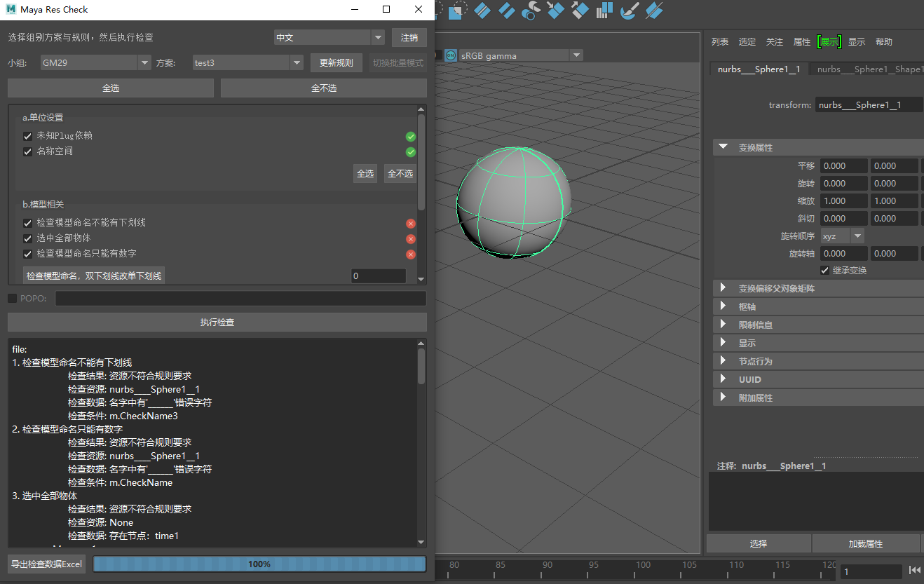The height and width of the screenshot is (584, 924).
Task: Toggle the 检查模型命名不能有下划线 checkbox
Action: click(28, 223)
